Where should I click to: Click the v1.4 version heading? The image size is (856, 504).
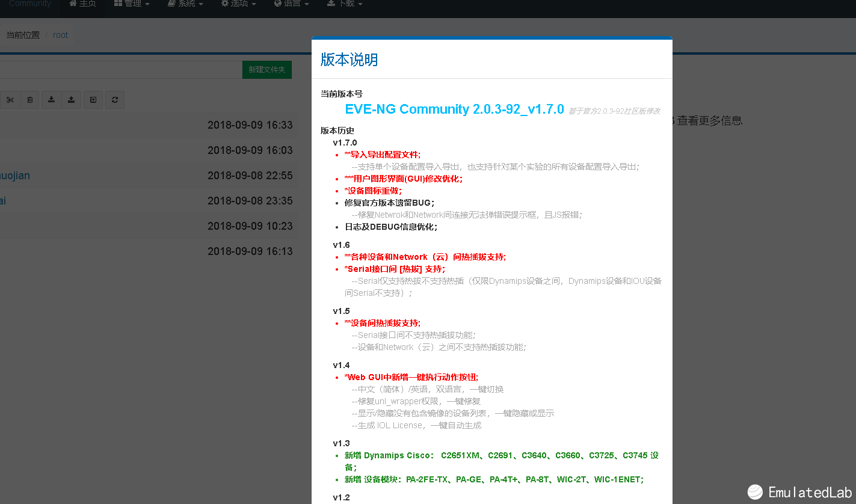click(341, 365)
